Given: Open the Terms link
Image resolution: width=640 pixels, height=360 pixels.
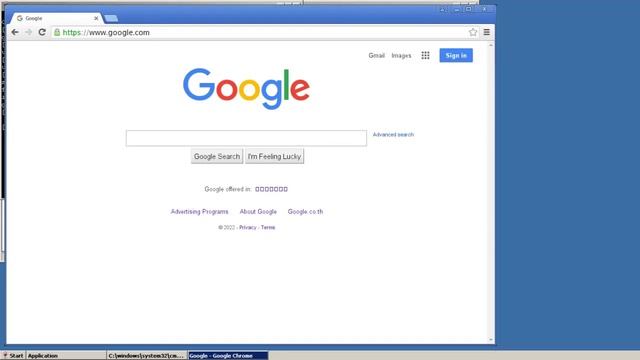Looking at the screenshot, I should coord(268,227).
